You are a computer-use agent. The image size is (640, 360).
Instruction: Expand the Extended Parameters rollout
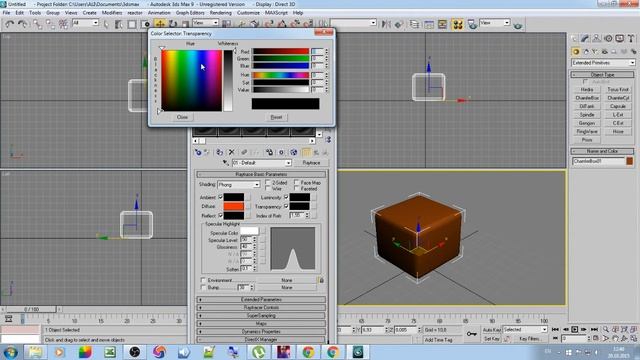click(x=261, y=300)
